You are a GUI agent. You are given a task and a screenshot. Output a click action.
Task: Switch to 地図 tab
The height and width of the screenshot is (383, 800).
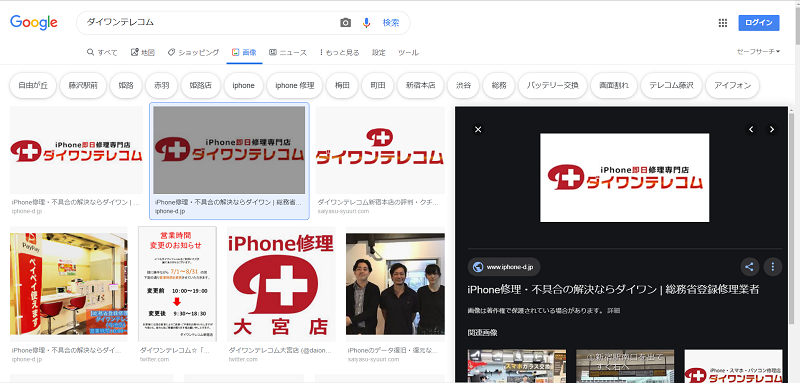tap(143, 53)
